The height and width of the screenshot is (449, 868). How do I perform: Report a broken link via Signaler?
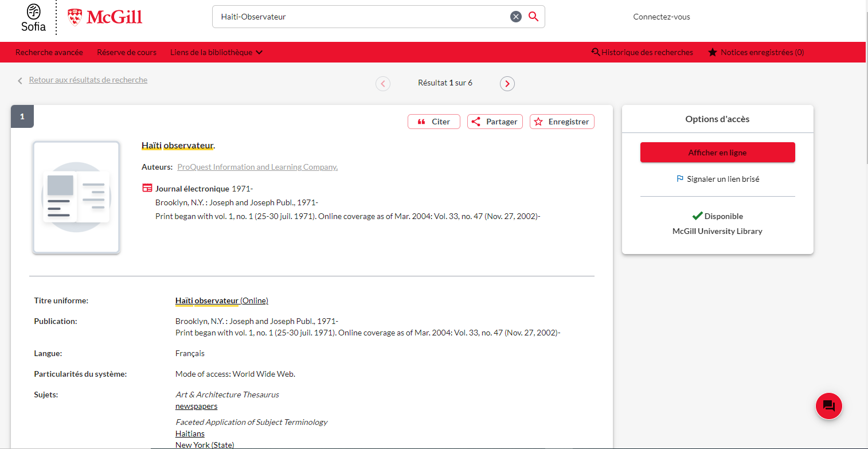coord(717,179)
